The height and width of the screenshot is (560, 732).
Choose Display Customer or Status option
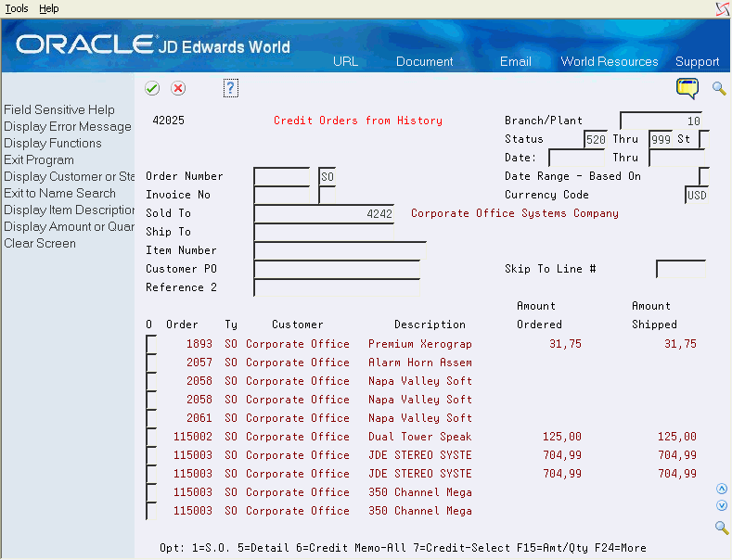point(69,176)
